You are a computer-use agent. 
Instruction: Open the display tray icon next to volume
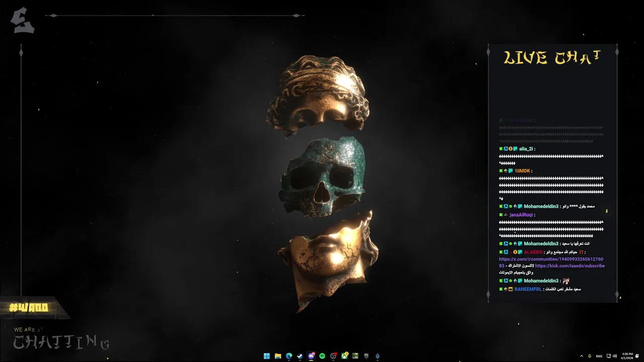pos(609,356)
